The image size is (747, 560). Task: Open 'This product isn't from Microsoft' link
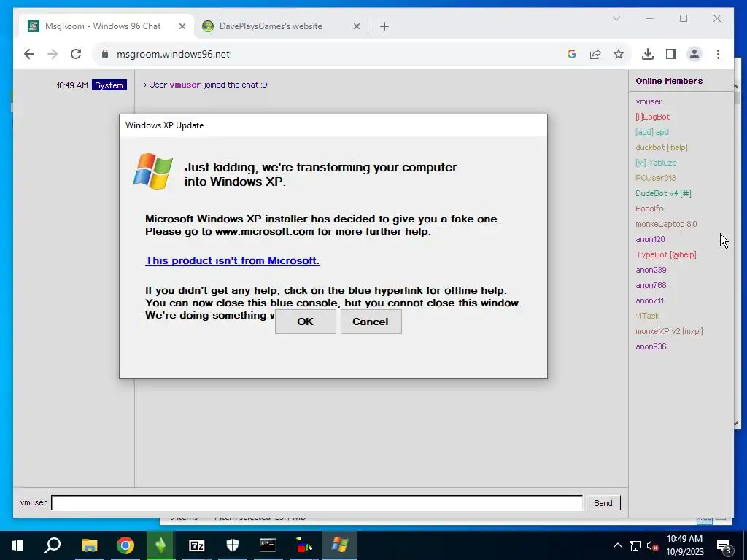click(232, 260)
